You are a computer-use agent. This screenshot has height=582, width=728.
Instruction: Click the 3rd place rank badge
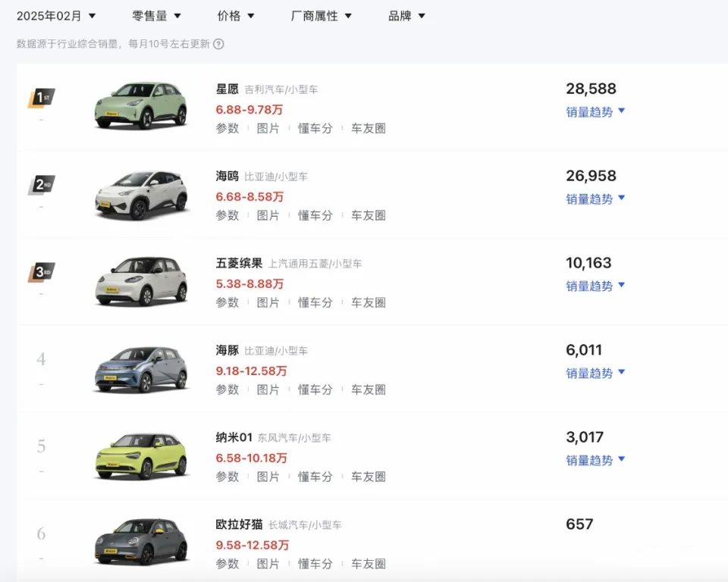[41, 273]
